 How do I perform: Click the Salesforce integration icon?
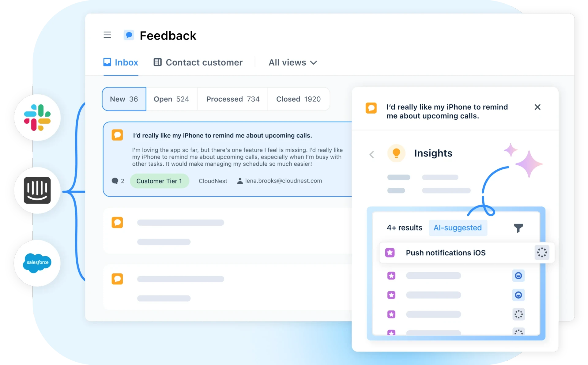click(x=37, y=263)
